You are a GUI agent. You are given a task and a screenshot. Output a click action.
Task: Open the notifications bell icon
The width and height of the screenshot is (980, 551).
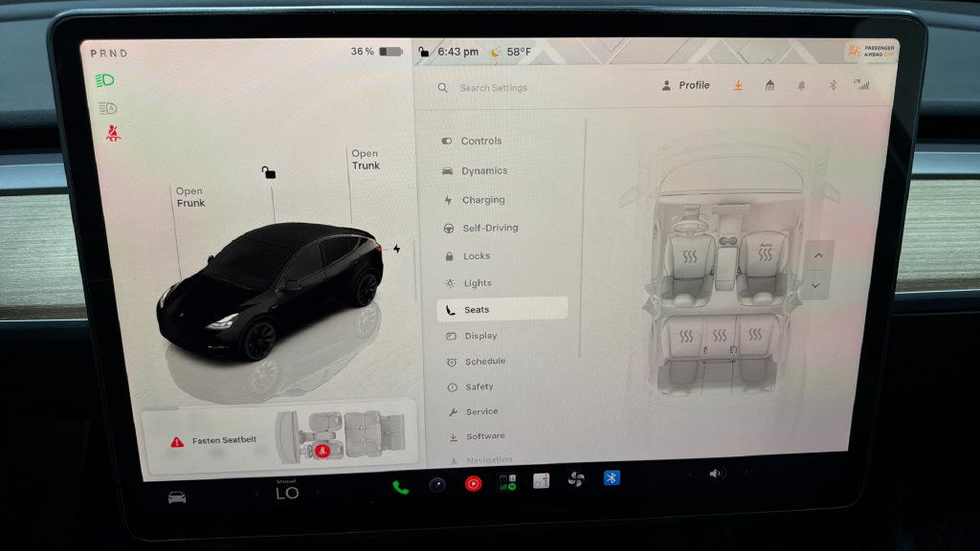801,85
